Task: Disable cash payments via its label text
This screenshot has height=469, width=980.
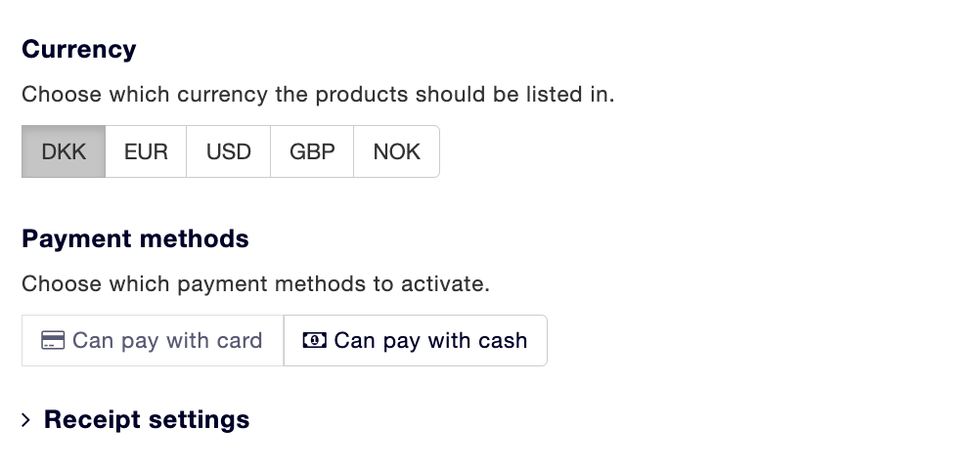Action: coord(430,340)
